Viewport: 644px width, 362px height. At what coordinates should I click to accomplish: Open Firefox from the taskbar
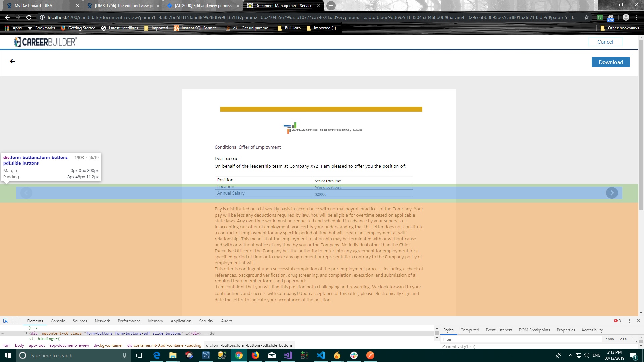click(255, 355)
